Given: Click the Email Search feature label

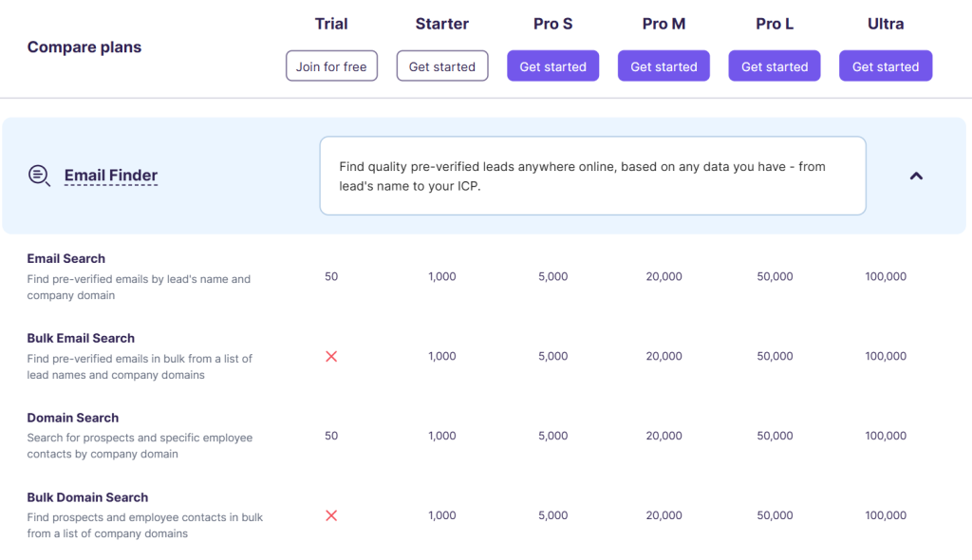Looking at the screenshot, I should pyautogui.click(x=66, y=258).
